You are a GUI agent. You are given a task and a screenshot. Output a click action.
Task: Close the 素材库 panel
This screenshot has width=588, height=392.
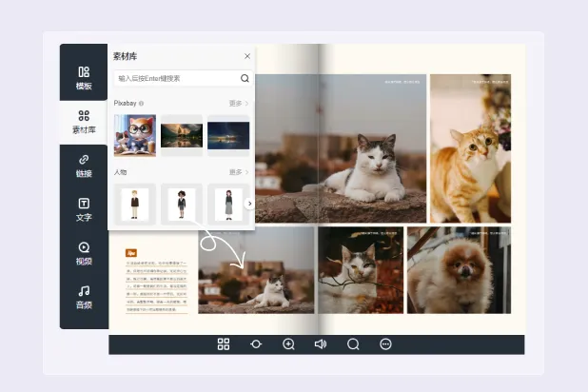[247, 56]
